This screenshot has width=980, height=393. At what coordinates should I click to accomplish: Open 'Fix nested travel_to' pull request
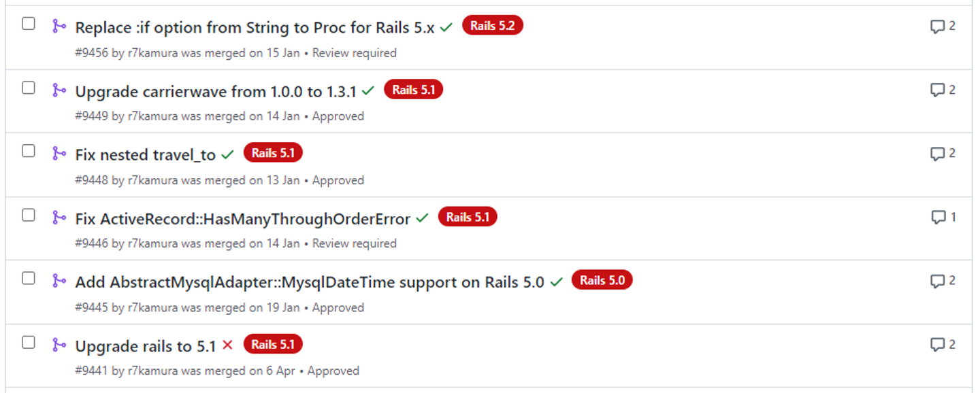(x=145, y=155)
